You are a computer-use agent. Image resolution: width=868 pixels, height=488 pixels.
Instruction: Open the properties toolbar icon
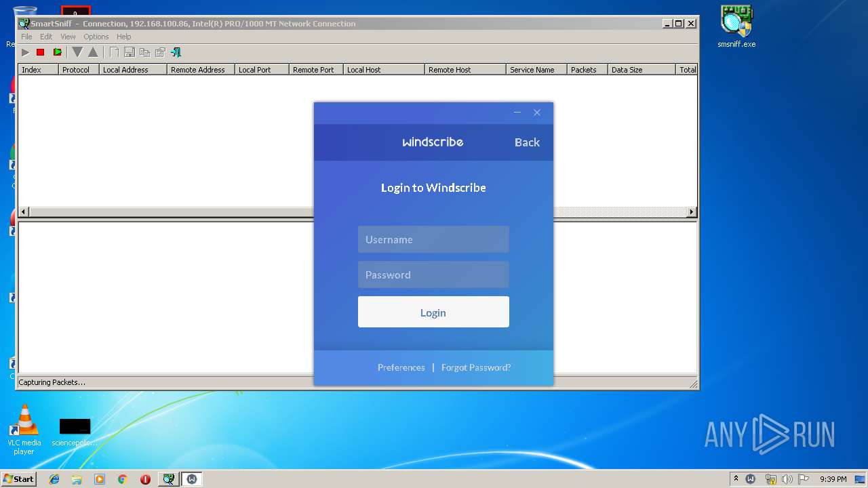tap(160, 52)
